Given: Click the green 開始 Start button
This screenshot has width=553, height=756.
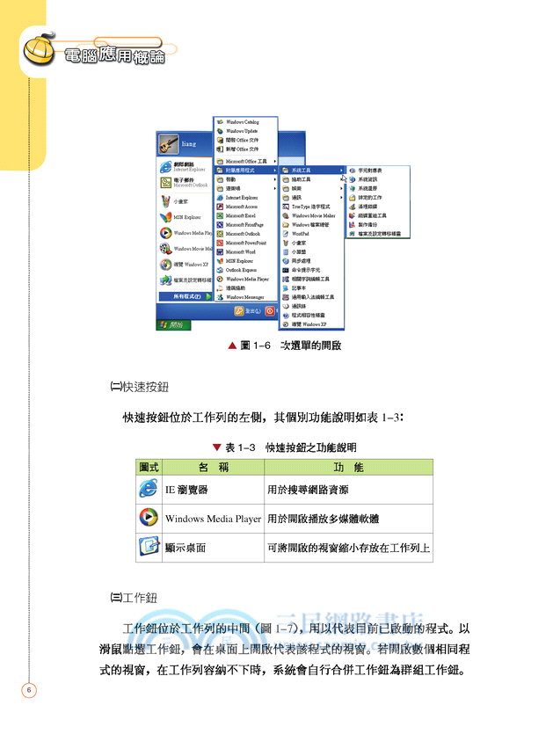Looking at the screenshot, I should 173,325.
